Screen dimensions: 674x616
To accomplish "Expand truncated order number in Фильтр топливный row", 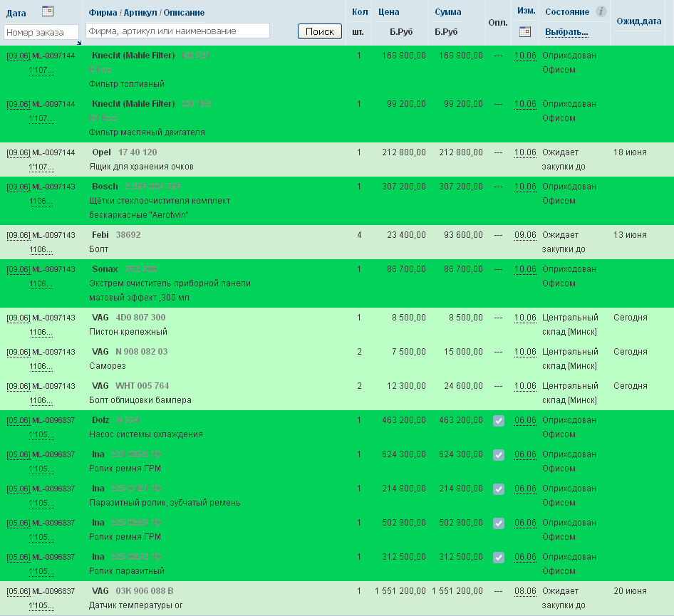I will click(41, 70).
